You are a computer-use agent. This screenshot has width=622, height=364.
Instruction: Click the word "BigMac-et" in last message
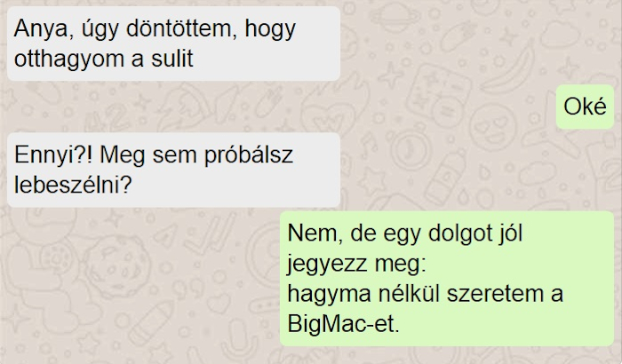click(343, 324)
